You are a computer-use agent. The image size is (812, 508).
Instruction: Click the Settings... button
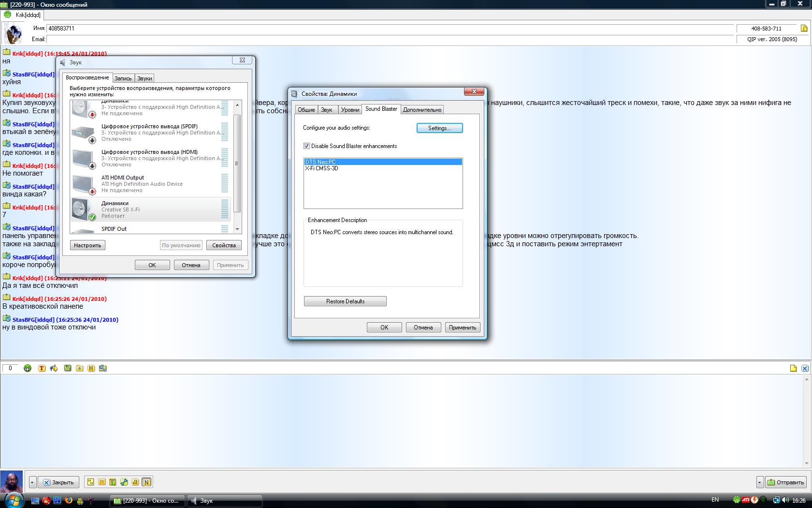point(439,128)
